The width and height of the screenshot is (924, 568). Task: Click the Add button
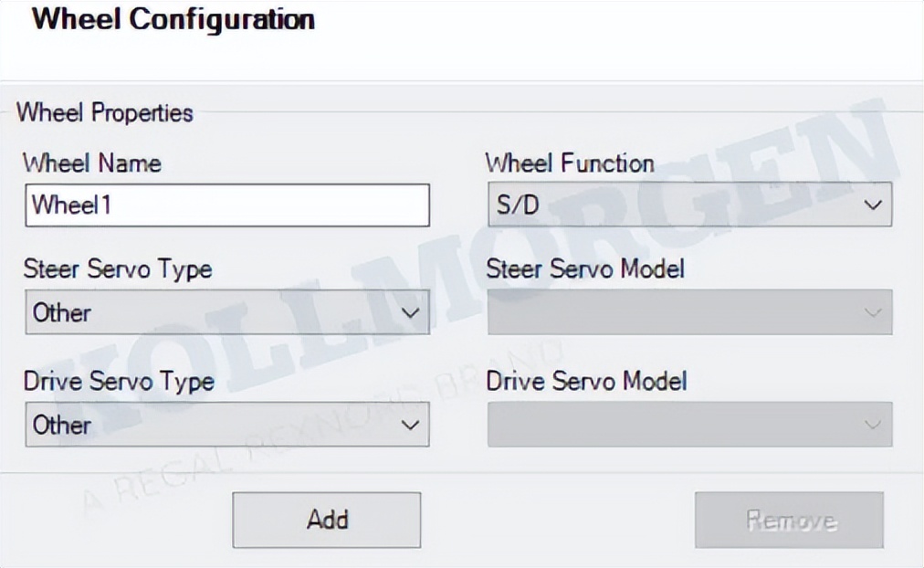[x=327, y=520]
